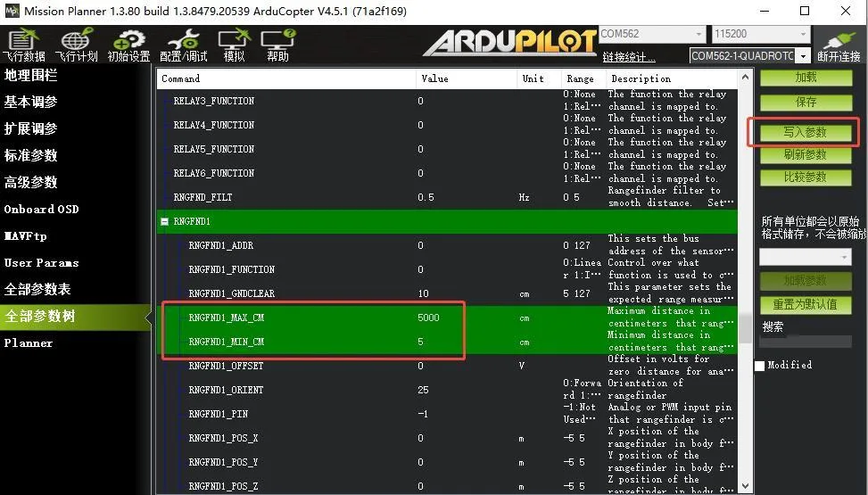Select Onboard OSD in the sidebar

42,210
